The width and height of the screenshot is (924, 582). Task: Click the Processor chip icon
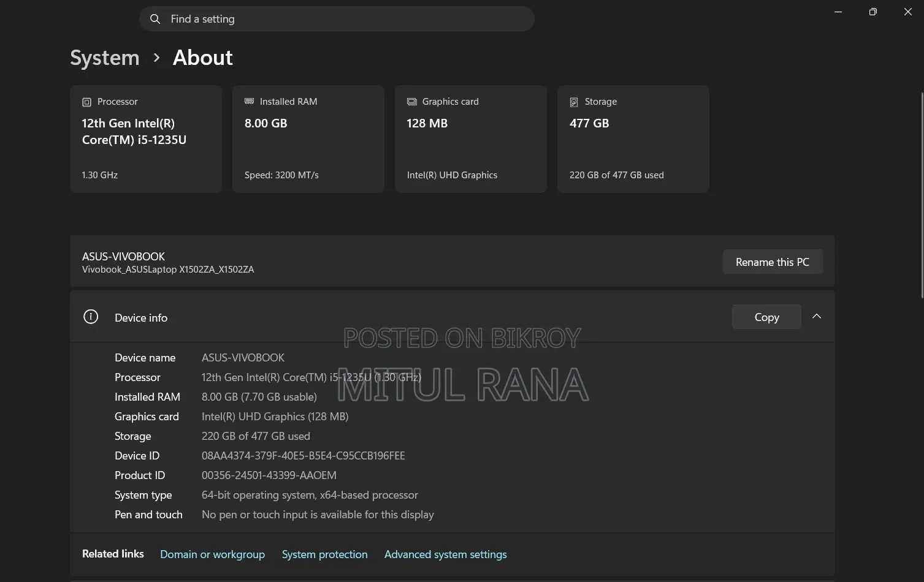click(87, 102)
